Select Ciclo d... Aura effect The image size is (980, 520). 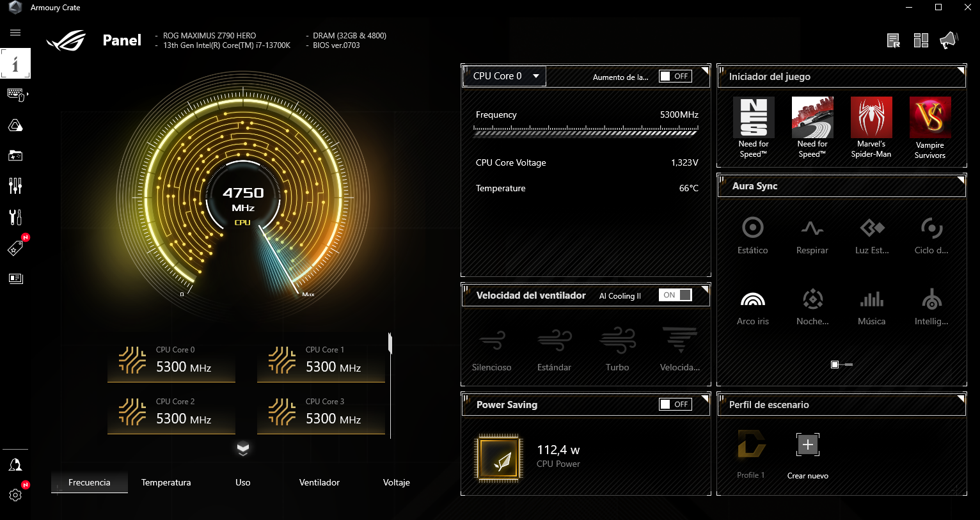[931, 235]
